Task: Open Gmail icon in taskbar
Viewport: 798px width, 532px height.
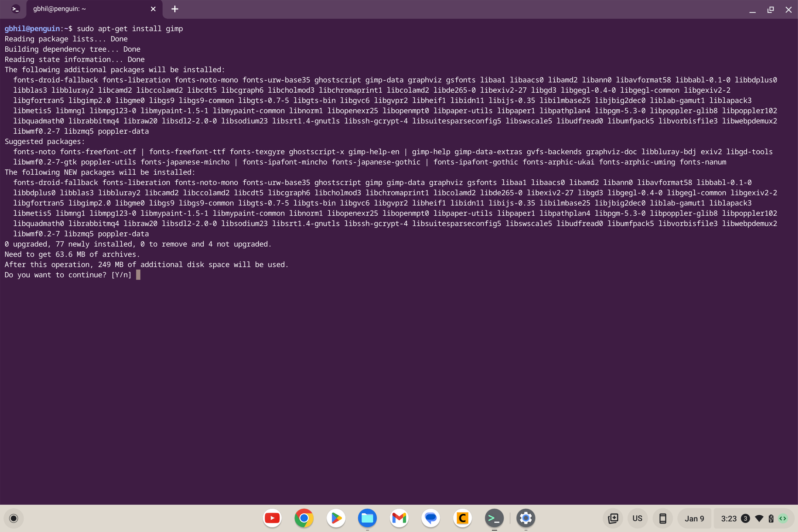Action: [399, 518]
